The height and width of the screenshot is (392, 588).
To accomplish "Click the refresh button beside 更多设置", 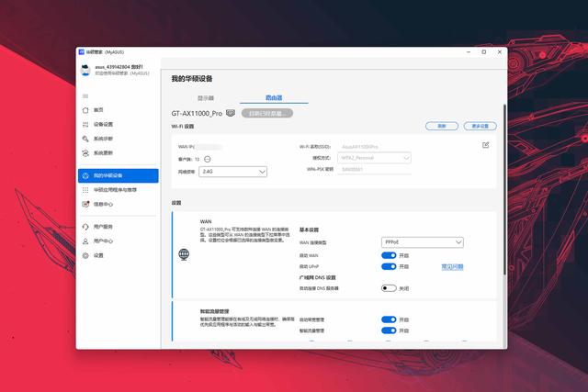I will tap(442, 126).
